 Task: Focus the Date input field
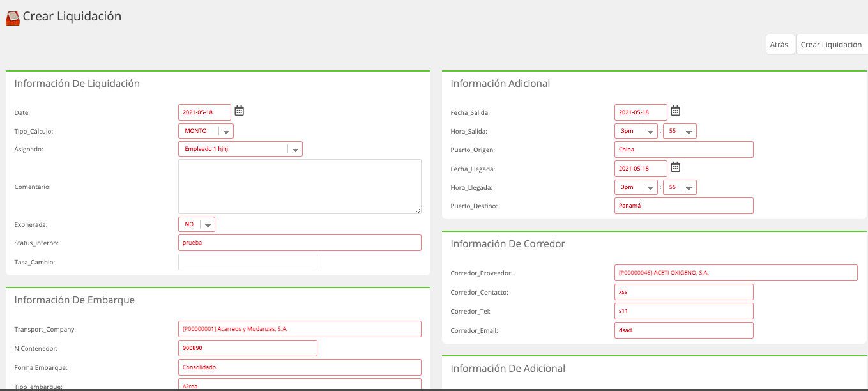[x=204, y=112]
